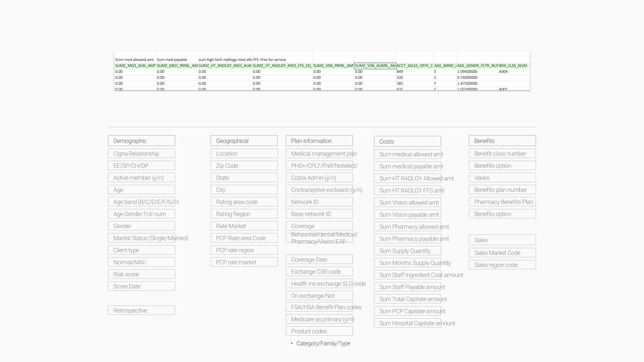Click the Age Gender Fctr num box
This screenshot has width=644, height=362.
(142, 214)
